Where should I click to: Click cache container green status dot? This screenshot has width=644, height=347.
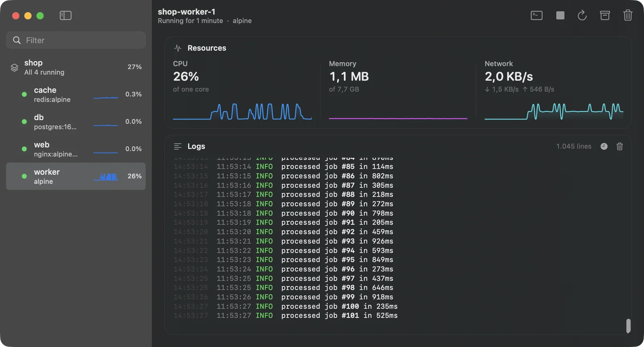(24, 94)
